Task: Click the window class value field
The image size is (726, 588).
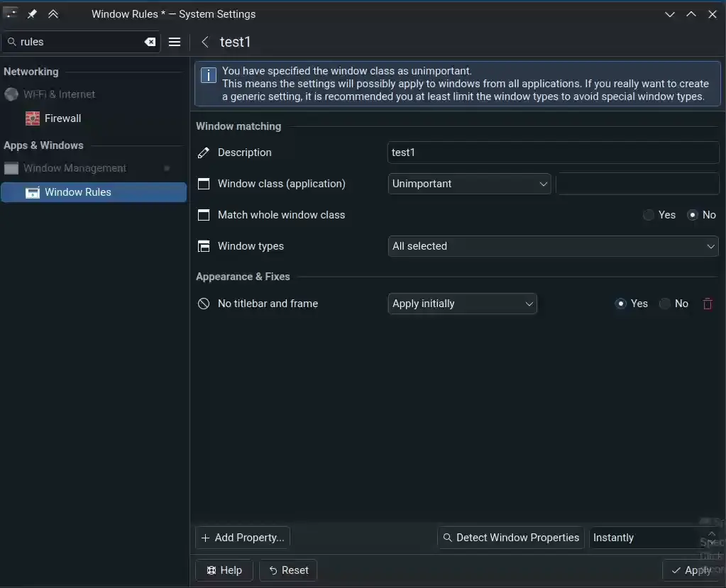Action: [x=637, y=184]
